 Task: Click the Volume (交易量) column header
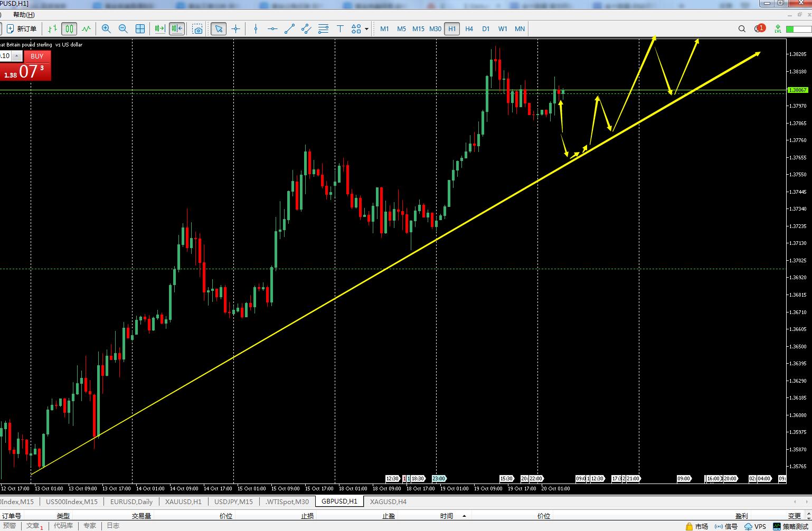coord(141,516)
